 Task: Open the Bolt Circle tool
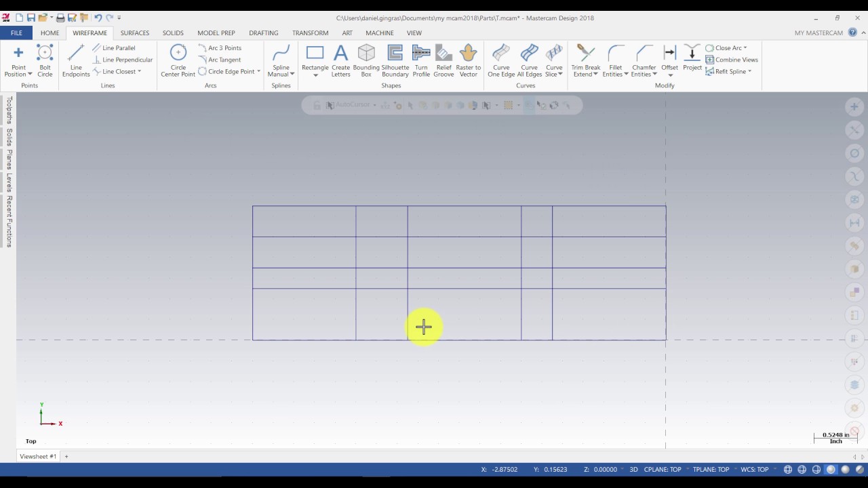click(45, 60)
